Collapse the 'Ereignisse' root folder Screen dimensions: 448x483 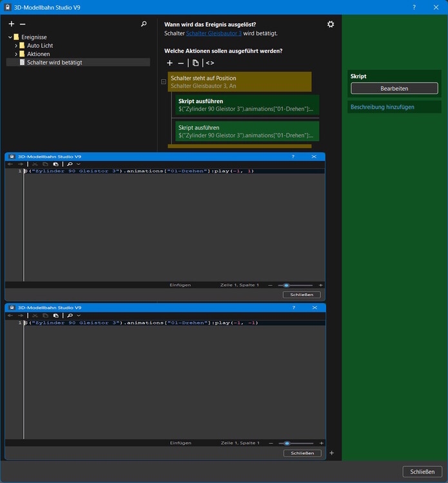coord(10,37)
